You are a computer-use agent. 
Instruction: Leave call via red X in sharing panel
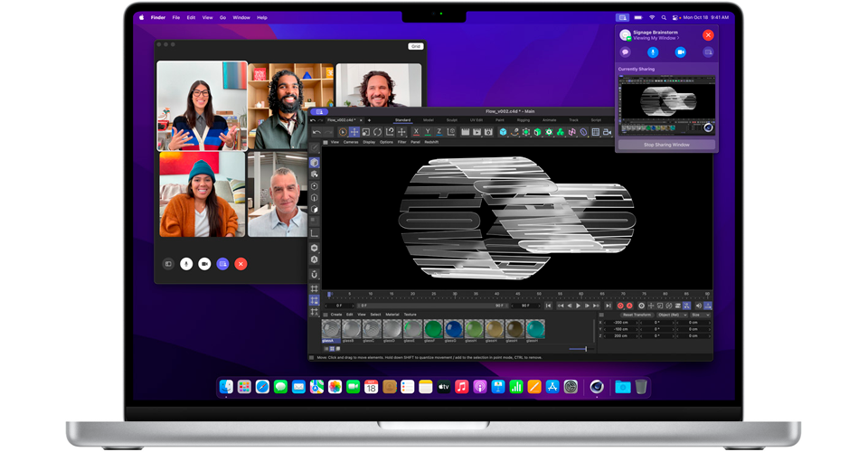[708, 35]
